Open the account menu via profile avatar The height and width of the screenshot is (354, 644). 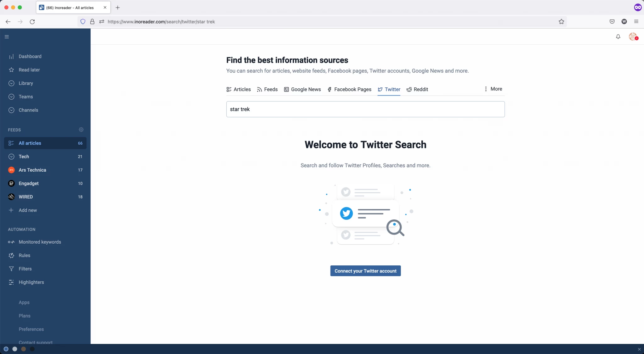(633, 36)
